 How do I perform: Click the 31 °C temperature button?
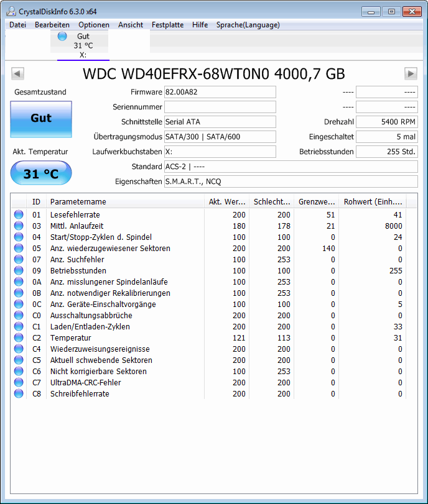(41, 173)
